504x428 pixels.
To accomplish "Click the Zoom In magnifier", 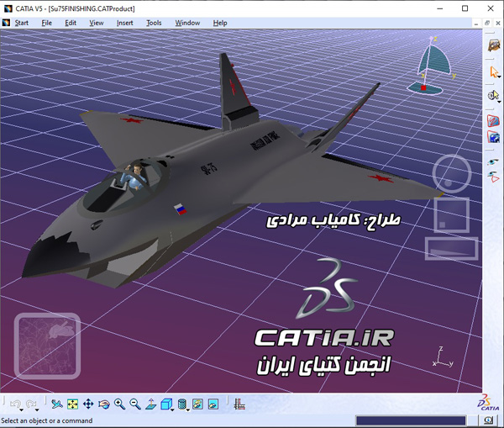I will pos(119,404).
